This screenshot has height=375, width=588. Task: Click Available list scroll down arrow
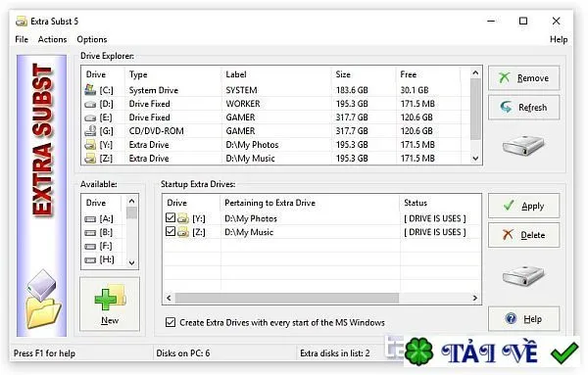131,263
